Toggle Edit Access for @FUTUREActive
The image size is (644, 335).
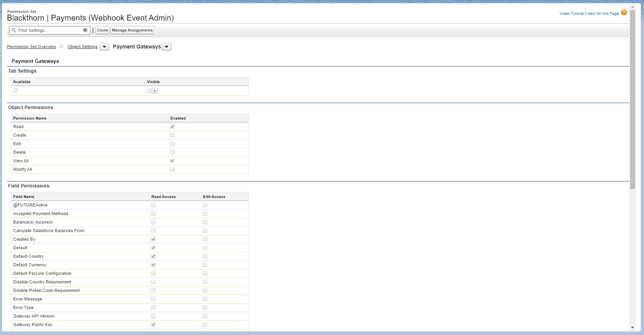point(205,205)
